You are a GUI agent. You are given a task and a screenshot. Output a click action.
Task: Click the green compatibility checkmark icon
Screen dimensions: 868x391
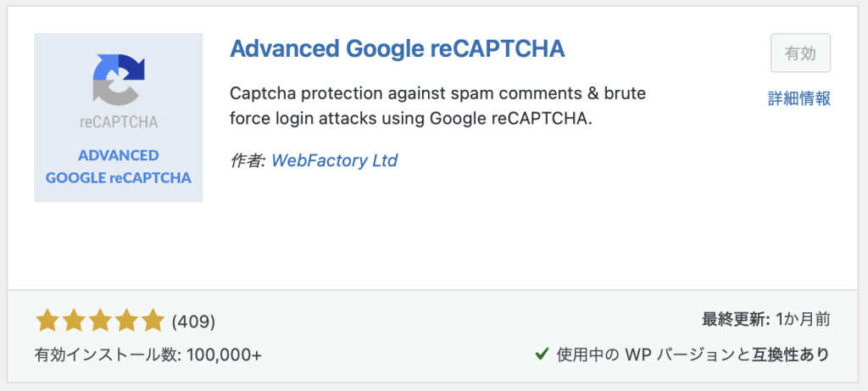pyautogui.click(x=542, y=354)
